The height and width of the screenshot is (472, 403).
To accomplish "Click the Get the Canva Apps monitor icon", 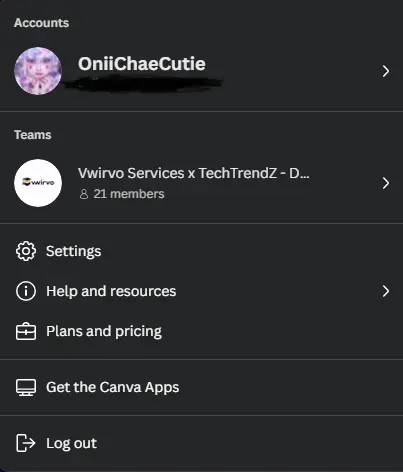I will point(26,387).
